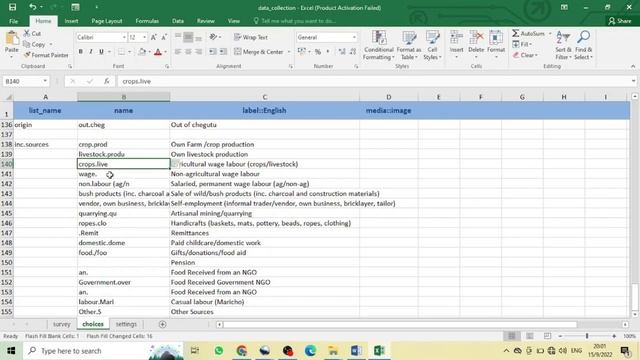Collapse the ribbon with the chevron
640x360 pixels.
633,66
